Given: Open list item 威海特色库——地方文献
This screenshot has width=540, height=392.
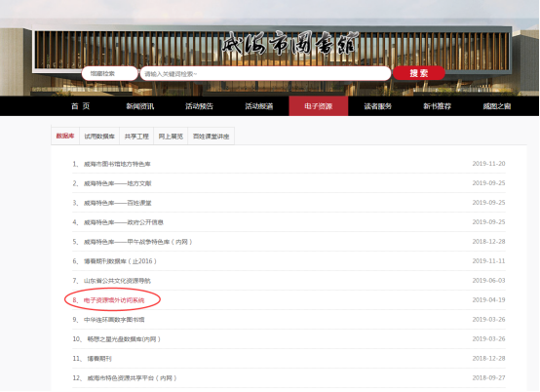Looking at the screenshot, I should pyautogui.click(x=118, y=183).
